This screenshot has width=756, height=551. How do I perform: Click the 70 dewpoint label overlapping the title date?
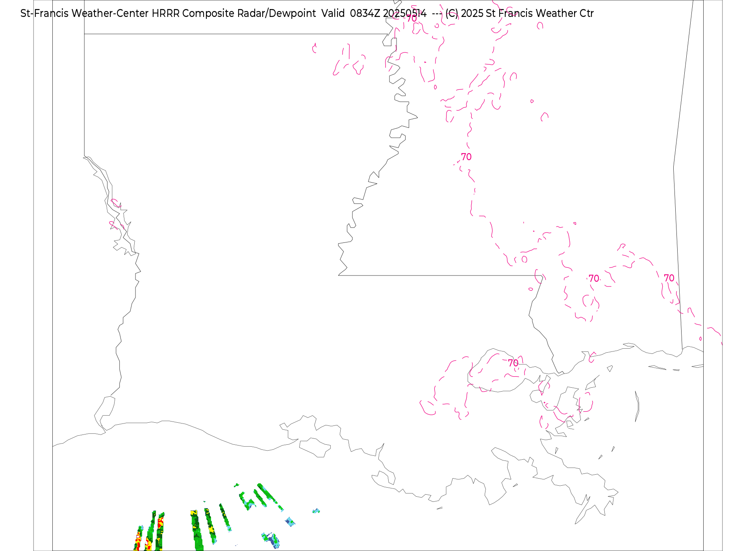coord(411,18)
